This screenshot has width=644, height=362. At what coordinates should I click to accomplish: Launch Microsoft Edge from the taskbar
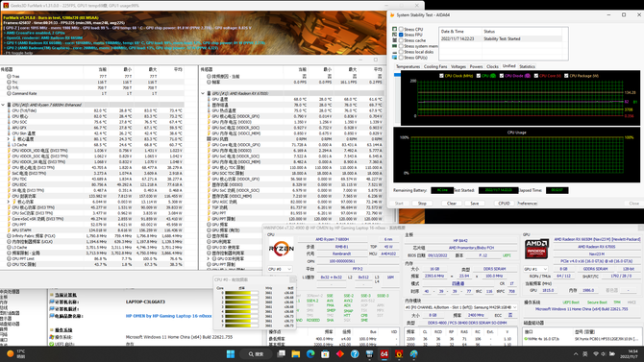pyautogui.click(x=310, y=353)
